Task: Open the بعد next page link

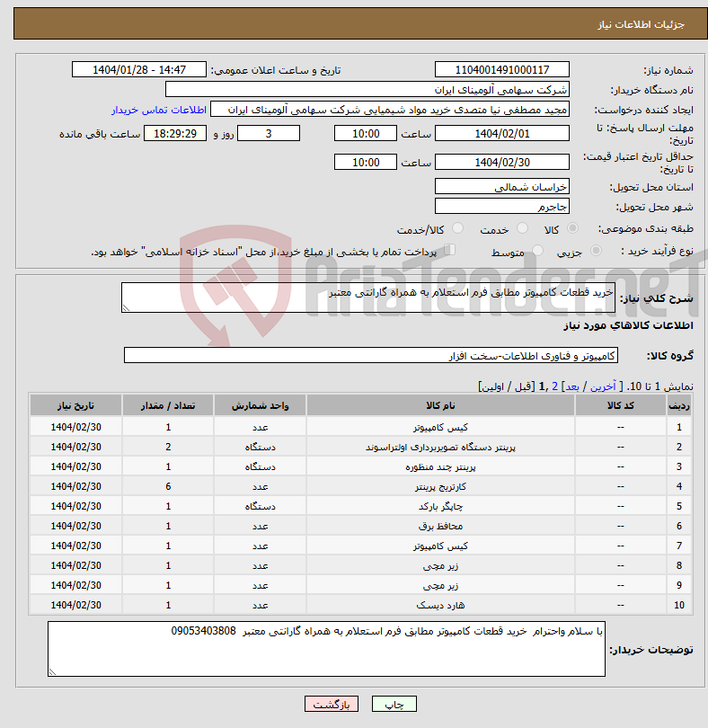Action: [571, 386]
